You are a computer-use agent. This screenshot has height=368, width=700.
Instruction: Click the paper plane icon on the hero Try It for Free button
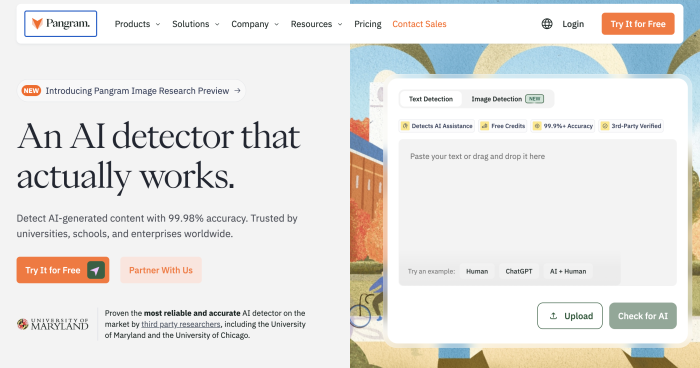pos(96,270)
